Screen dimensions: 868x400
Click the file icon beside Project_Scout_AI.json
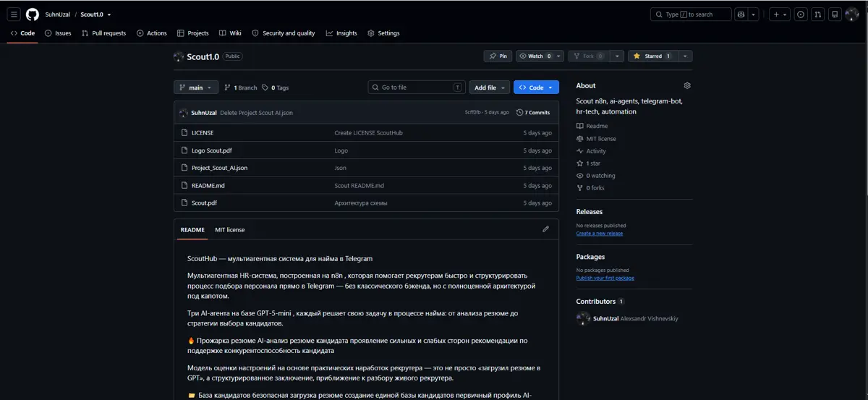[184, 168]
